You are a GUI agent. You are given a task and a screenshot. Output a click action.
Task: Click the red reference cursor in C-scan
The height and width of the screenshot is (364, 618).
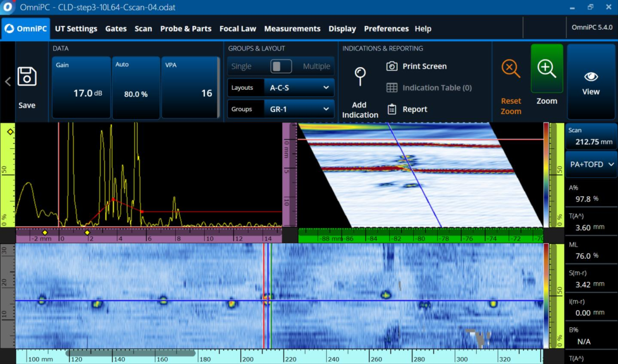(x=264, y=296)
